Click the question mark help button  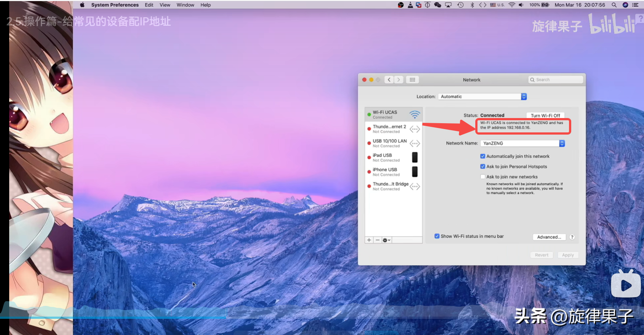tap(572, 237)
